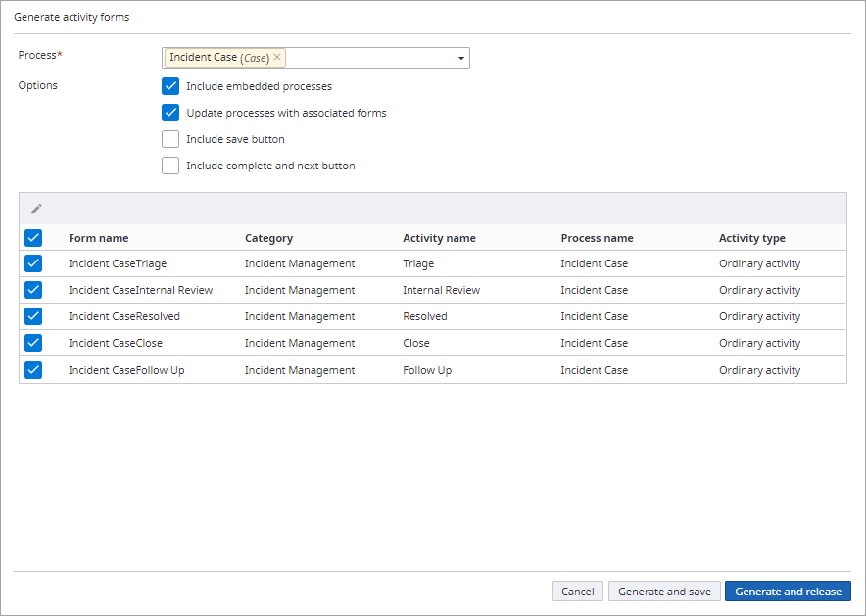866x616 pixels.
Task: Click the edit pencil icon above the table
Action: coord(36,208)
